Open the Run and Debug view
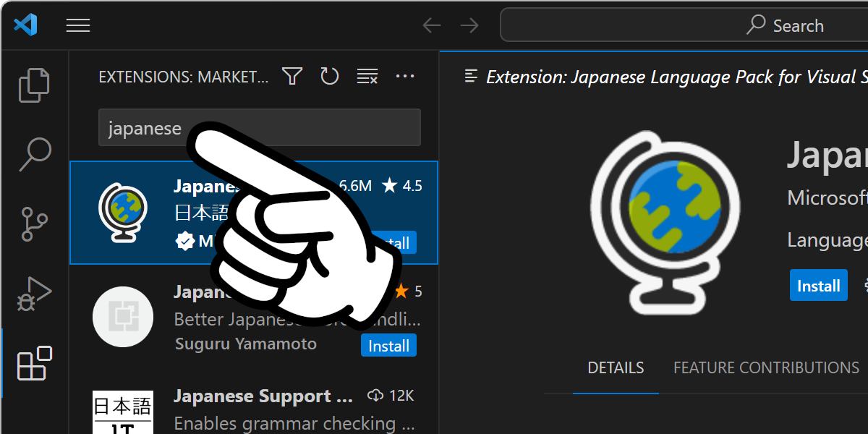This screenshot has width=868, height=434. pos(34,293)
